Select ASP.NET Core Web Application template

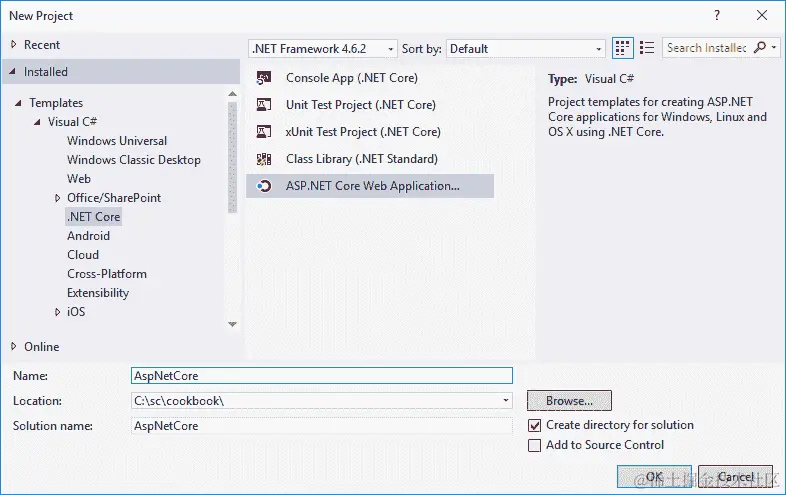[x=370, y=186]
